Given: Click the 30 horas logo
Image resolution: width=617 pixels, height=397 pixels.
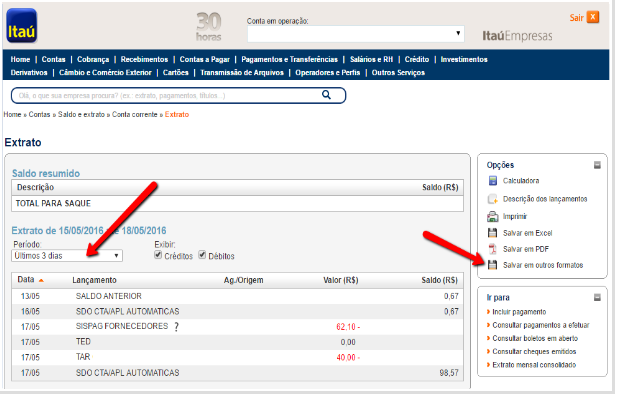Looking at the screenshot, I should (x=209, y=26).
